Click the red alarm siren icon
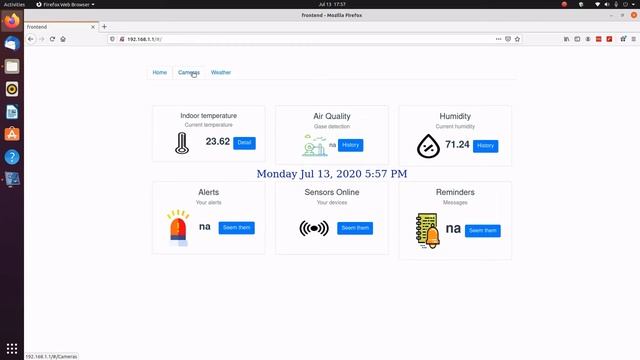640x360 pixels. (178, 228)
